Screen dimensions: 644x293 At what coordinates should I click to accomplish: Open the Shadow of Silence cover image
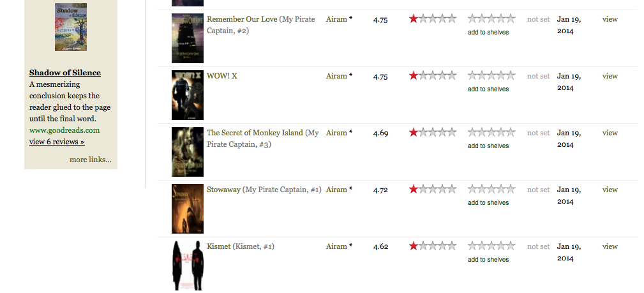71,27
